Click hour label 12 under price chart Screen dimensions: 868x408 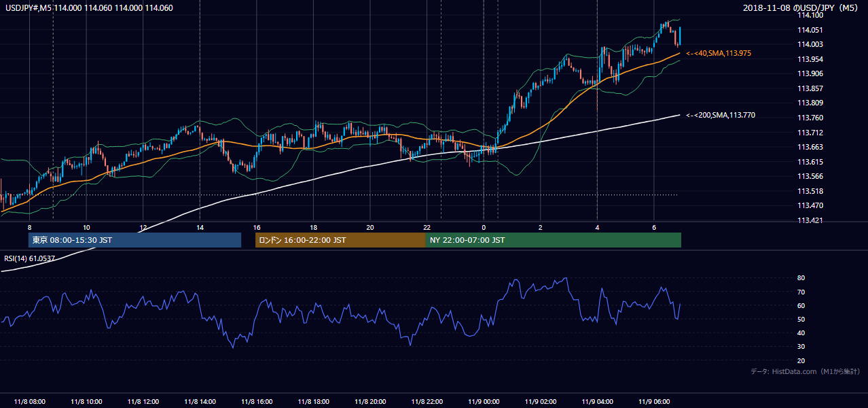143,227
